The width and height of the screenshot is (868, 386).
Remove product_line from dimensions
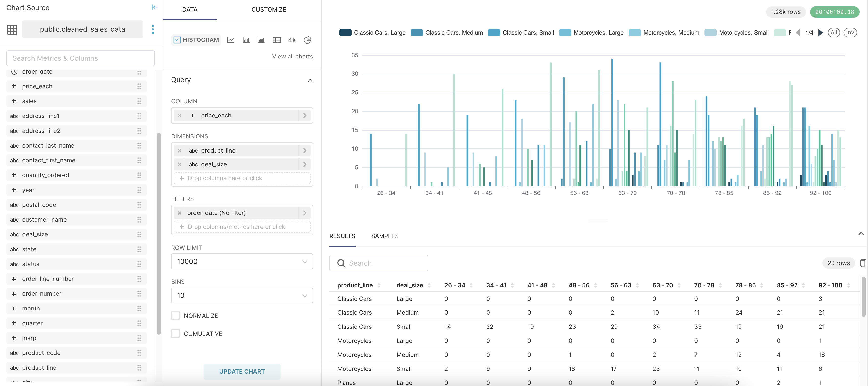[180, 150]
